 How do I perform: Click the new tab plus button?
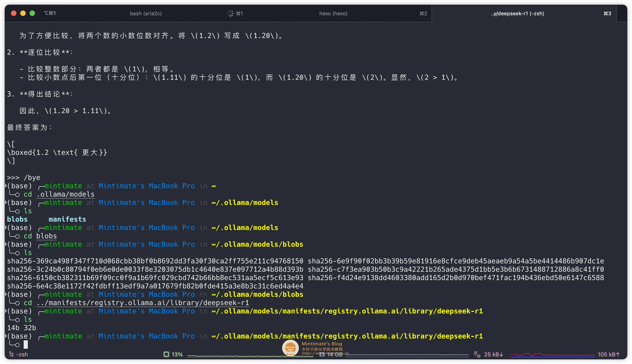622,13
